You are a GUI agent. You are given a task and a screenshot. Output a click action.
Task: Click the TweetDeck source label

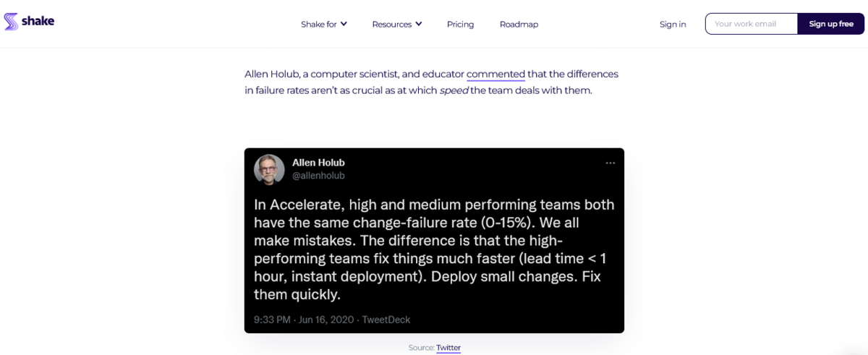386,319
